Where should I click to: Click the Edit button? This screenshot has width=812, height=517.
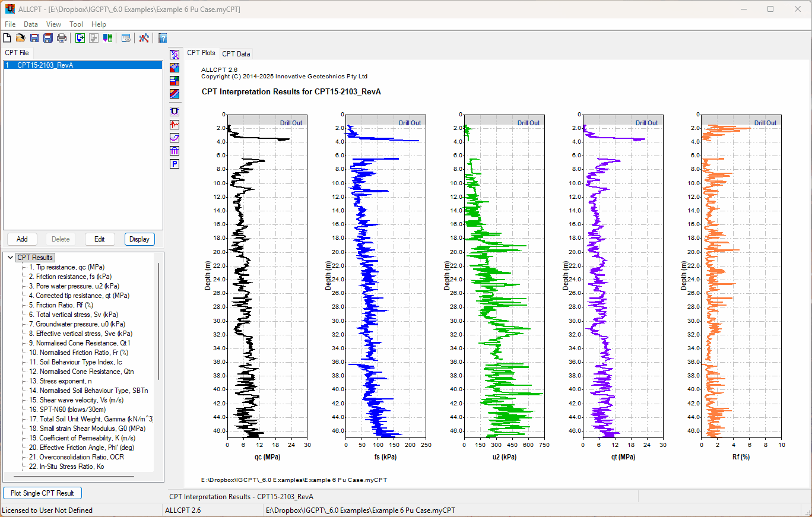[99, 239]
